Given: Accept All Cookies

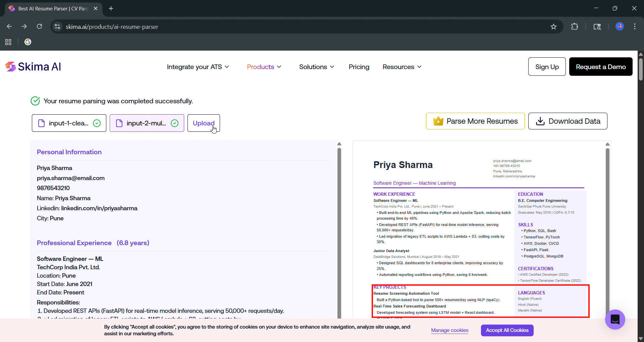Looking at the screenshot, I should (507, 330).
